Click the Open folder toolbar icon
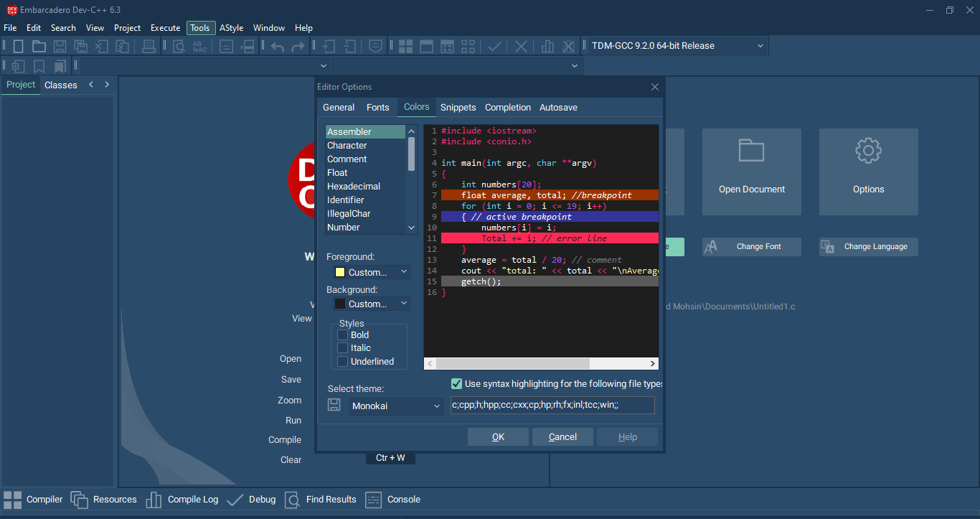This screenshot has height=519, width=980. [39, 46]
